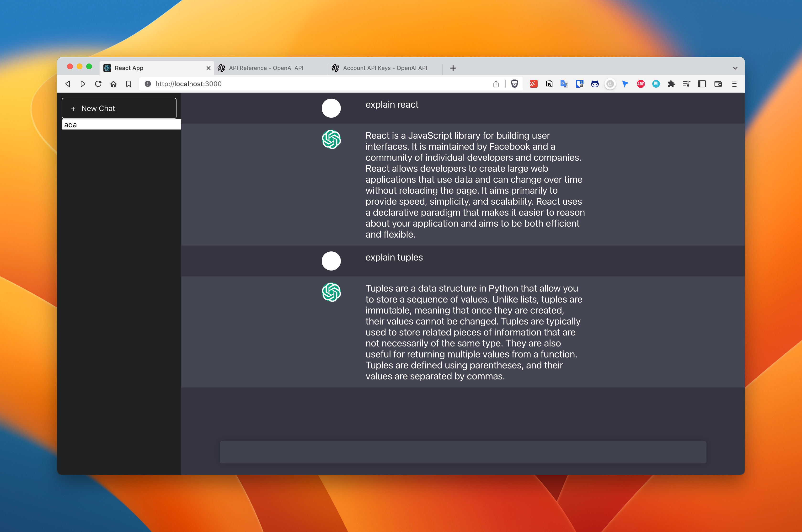Open the ada model select dropdown
The width and height of the screenshot is (802, 532).
(122, 124)
